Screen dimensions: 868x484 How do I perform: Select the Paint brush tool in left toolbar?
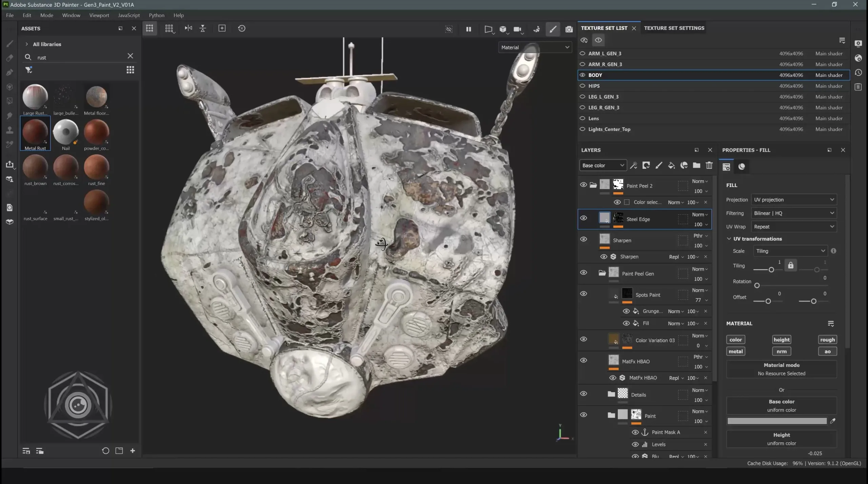point(10,44)
